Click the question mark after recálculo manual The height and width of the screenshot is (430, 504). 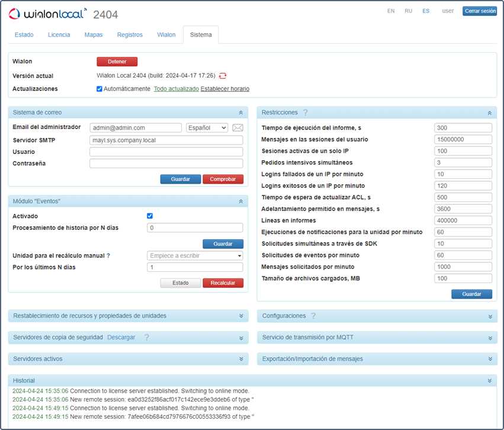pyautogui.click(x=108, y=256)
